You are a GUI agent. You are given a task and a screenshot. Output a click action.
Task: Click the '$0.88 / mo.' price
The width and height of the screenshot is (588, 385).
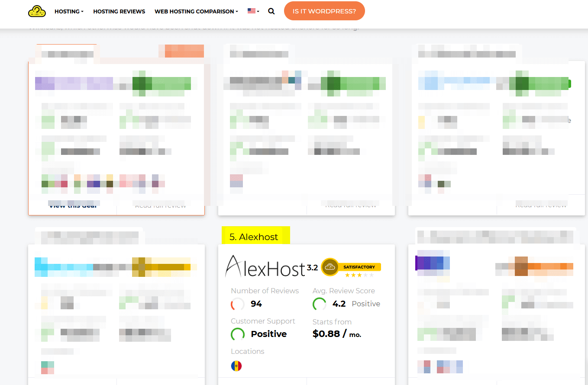[x=337, y=334]
